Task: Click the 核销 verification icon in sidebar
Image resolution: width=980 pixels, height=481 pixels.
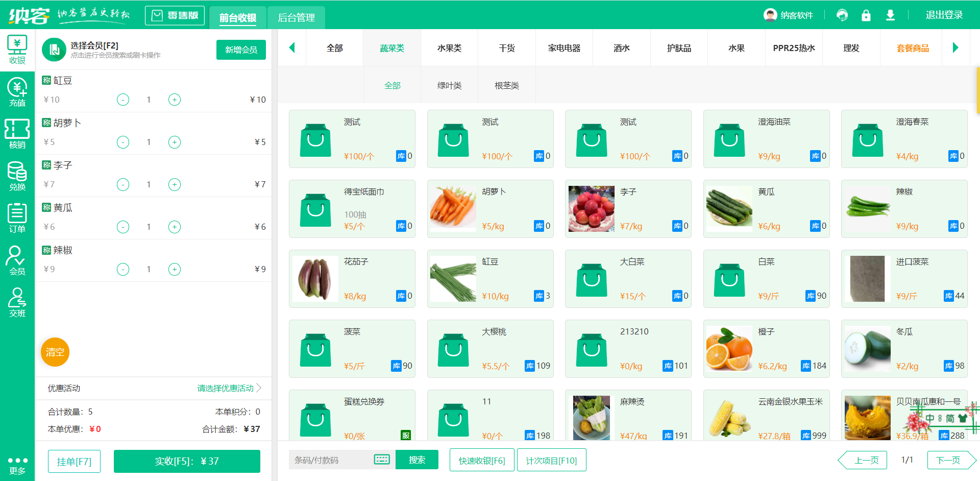Action: pyautogui.click(x=17, y=134)
